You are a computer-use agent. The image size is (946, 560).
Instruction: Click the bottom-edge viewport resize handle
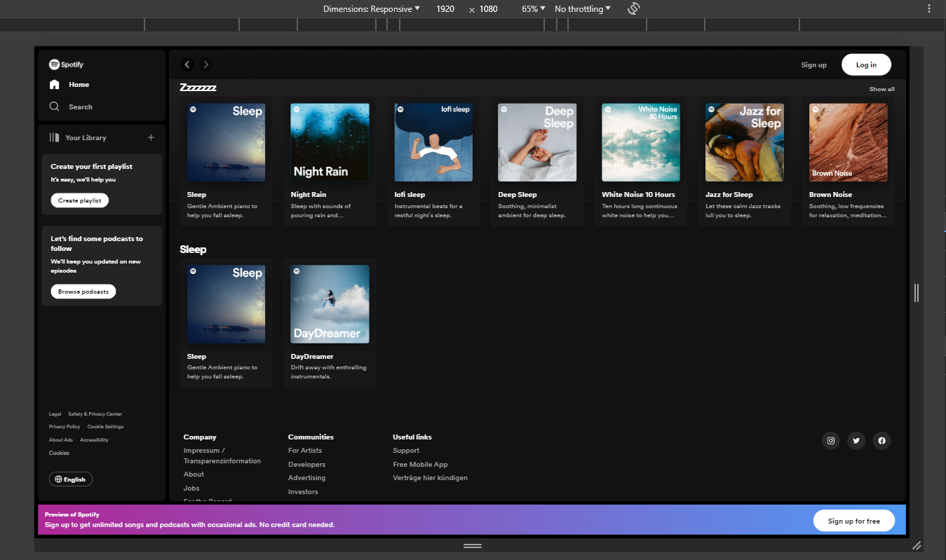point(472,545)
